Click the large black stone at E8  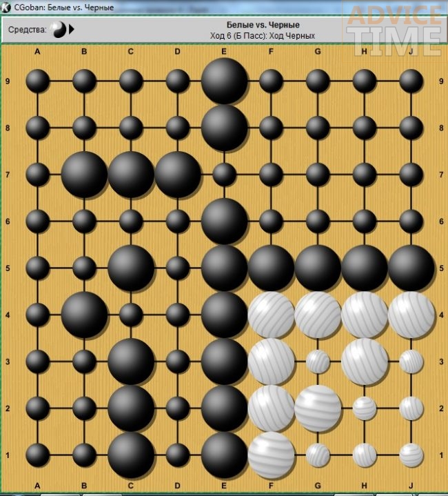tap(224, 128)
